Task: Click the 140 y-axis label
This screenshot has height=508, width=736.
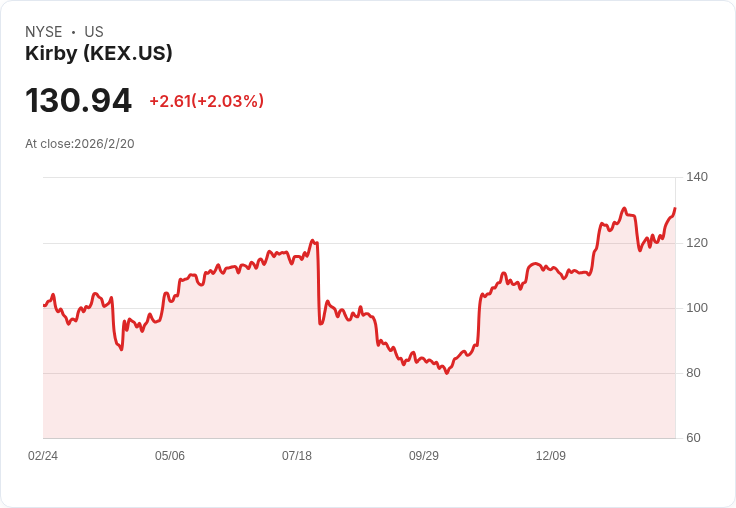Action: click(697, 177)
